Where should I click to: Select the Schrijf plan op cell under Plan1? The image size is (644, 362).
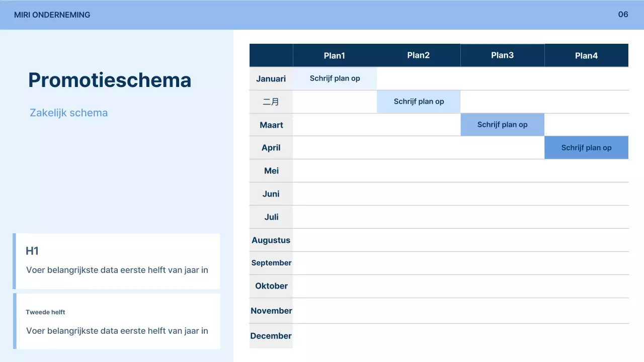(x=335, y=78)
